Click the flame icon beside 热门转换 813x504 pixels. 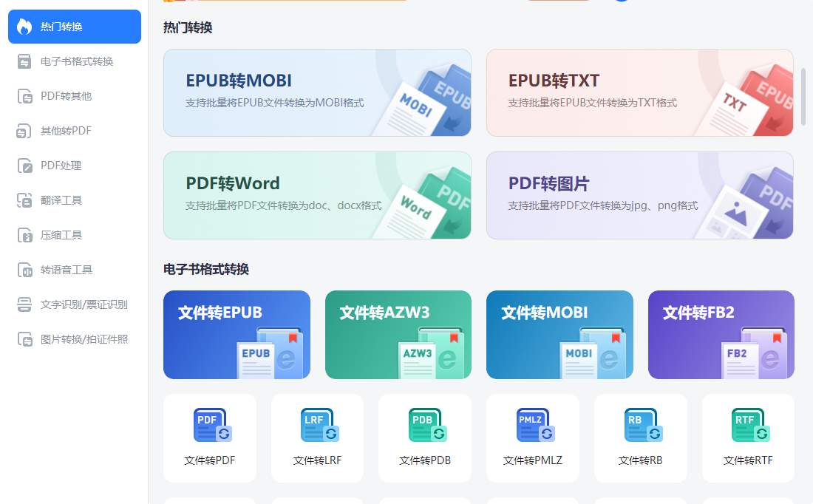[24, 27]
